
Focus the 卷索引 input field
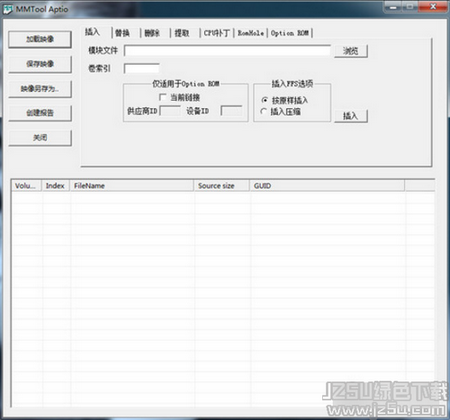142,69
